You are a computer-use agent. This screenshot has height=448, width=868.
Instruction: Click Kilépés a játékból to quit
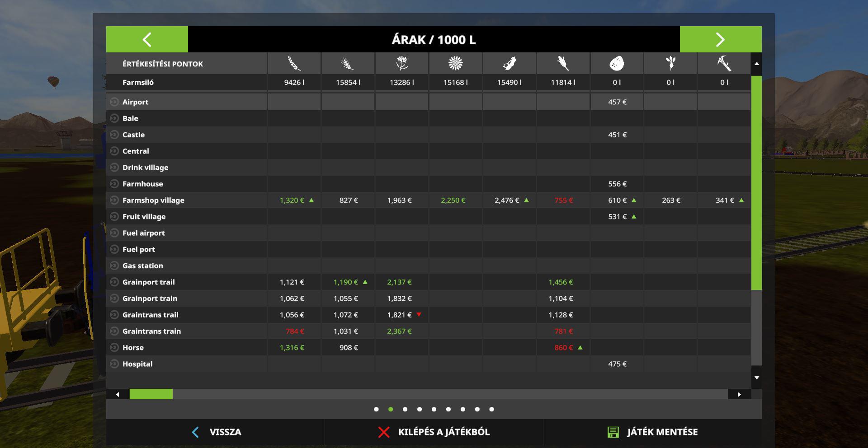coord(434,432)
